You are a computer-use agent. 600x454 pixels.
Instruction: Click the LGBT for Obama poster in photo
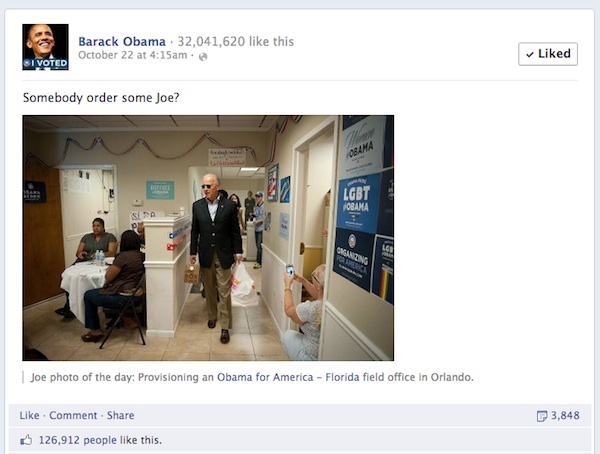coord(358,203)
